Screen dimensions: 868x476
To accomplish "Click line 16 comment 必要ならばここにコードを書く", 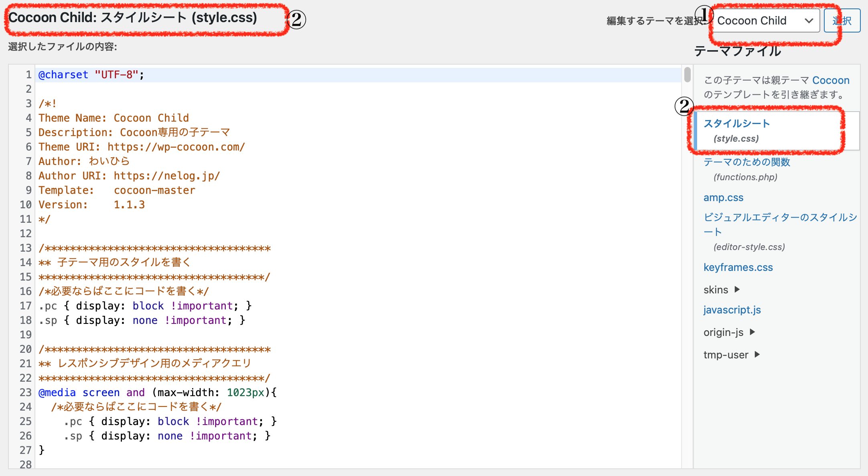I will pos(124,291).
